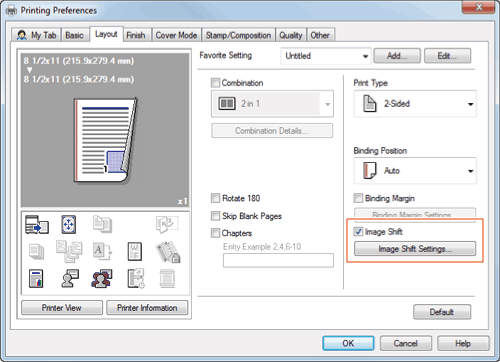Click the grayed letter A page icon
This screenshot has width=500, height=362.
coord(102,251)
